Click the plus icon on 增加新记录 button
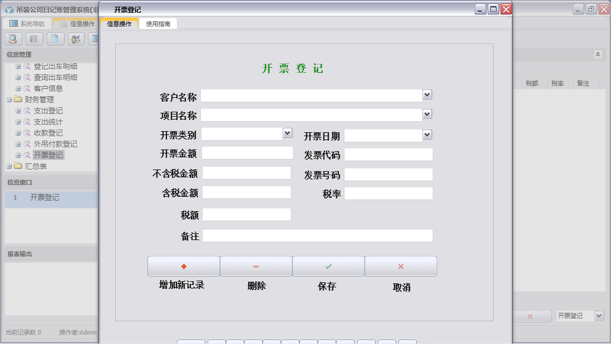Screen dimensions: 611x364 coord(184,266)
